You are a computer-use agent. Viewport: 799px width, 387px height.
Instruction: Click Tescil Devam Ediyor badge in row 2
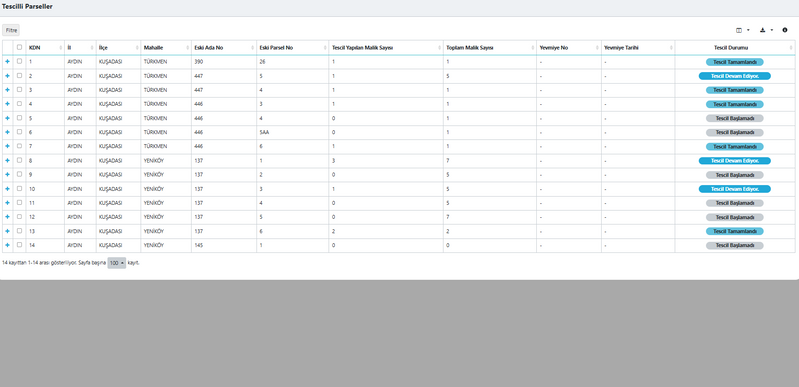(734, 76)
